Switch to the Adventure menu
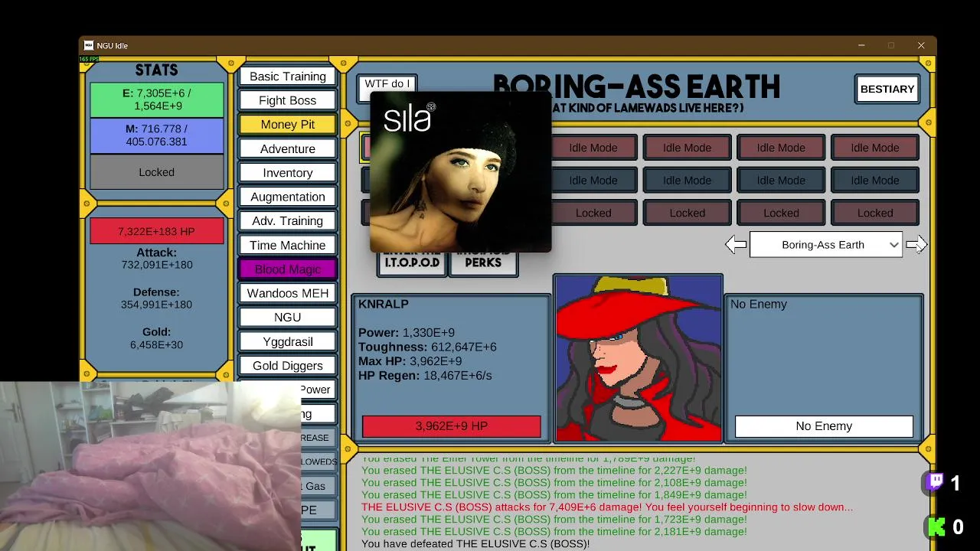Screen dimensions: 980x551 click(x=288, y=148)
